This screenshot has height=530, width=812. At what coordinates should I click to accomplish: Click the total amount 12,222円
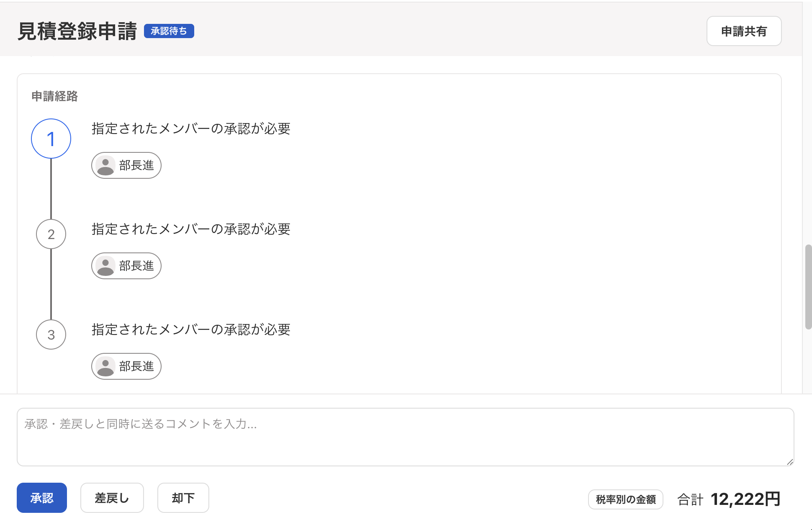click(745, 499)
